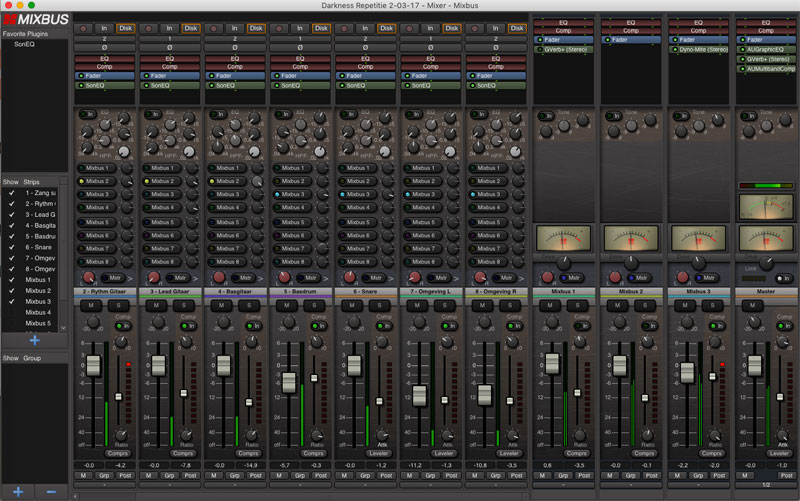
Task: Select AUGraphicEQ plugin on Master strip
Action: tap(766, 49)
